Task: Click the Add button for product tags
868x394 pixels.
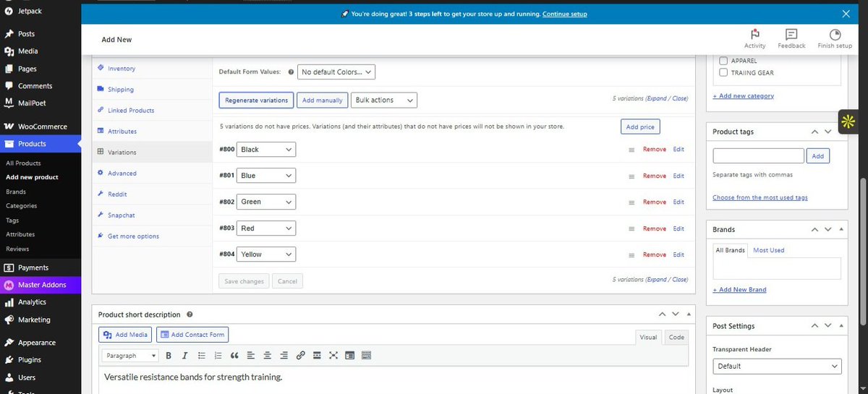Action: tap(818, 155)
